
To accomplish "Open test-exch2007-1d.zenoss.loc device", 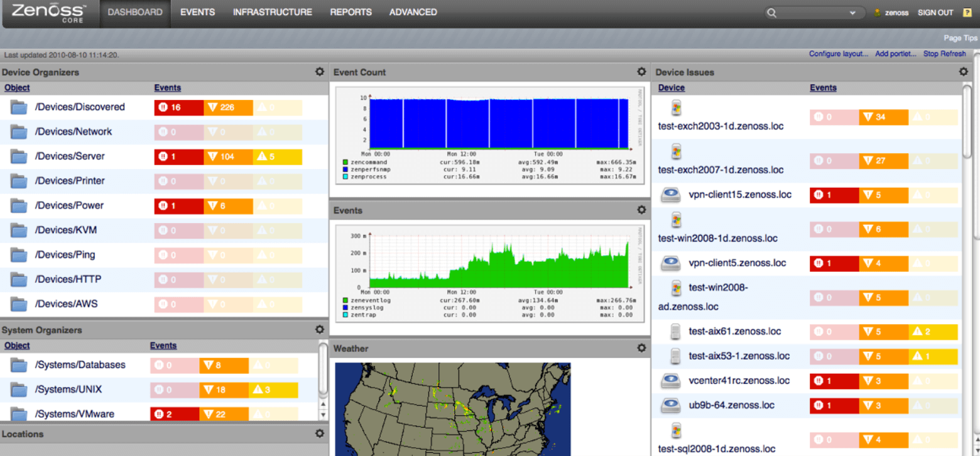I will pyautogui.click(x=721, y=170).
